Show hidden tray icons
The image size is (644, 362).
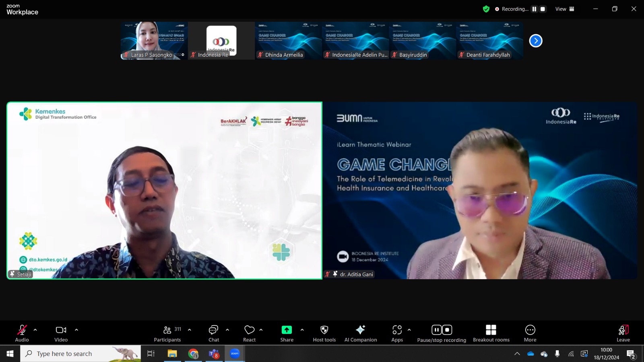pos(517,354)
